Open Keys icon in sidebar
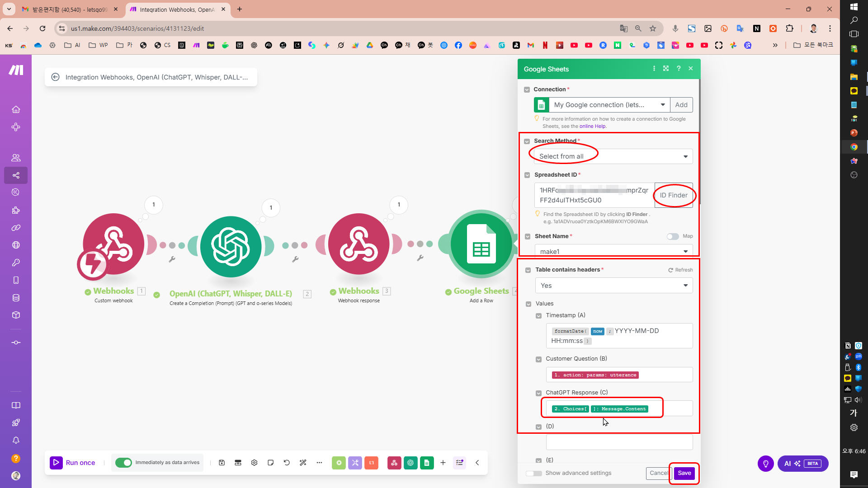Screen dimensions: 868x488 (16, 263)
